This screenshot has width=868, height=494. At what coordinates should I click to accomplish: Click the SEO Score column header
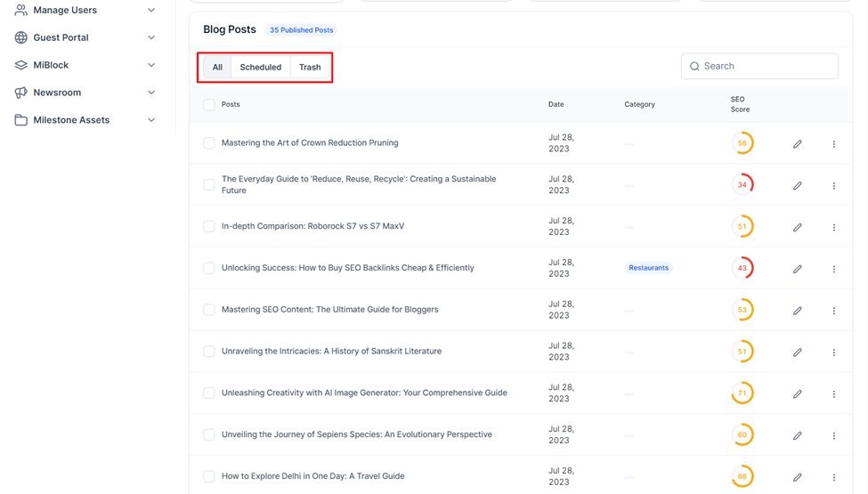[740, 104]
